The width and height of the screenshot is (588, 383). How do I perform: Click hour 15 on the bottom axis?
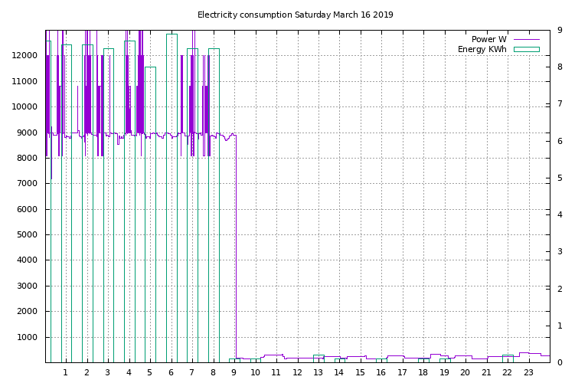[x=360, y=372]
